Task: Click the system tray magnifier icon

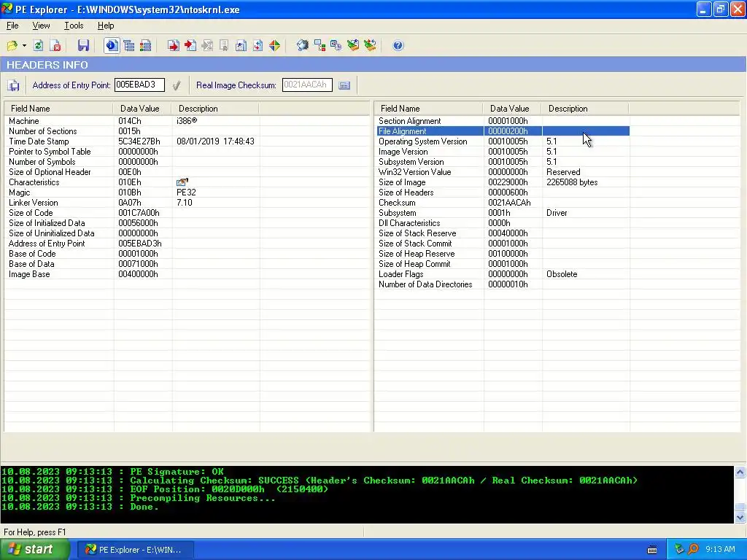Action: (694, 549)
